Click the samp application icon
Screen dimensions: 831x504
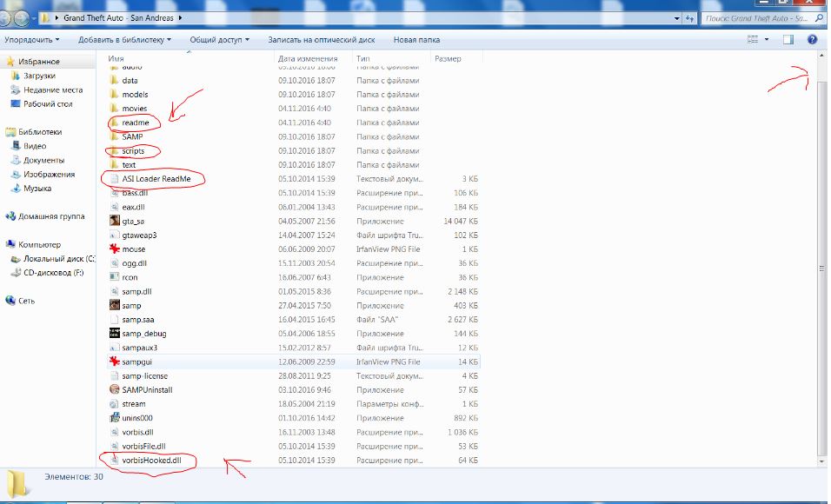tap(114, 306)
